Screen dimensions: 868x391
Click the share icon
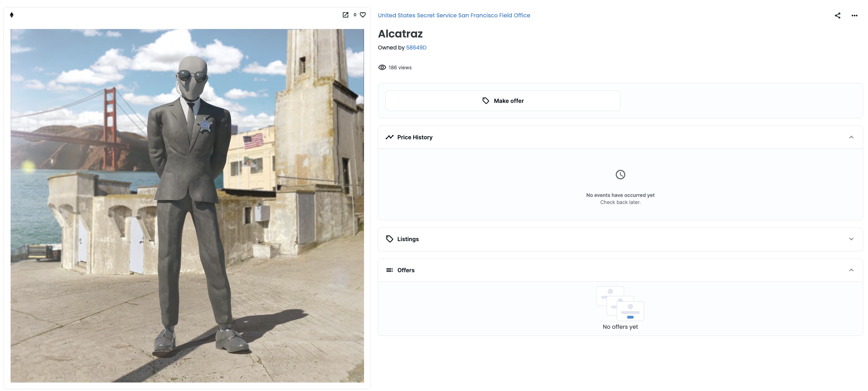tap(837, 16)
